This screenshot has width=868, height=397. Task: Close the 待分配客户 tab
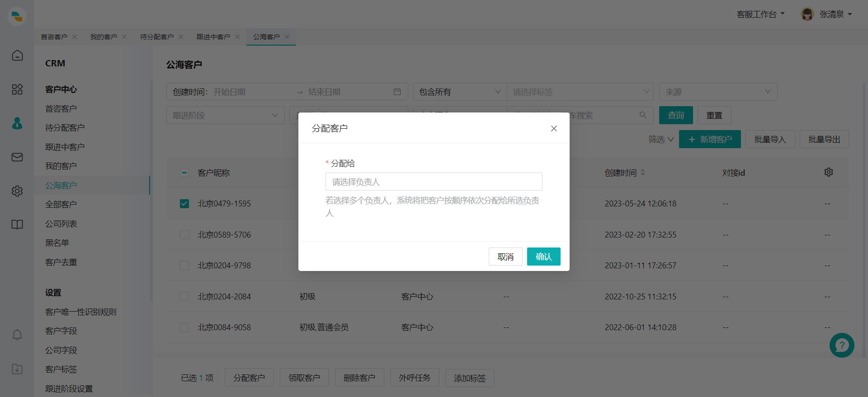point(181,37)
